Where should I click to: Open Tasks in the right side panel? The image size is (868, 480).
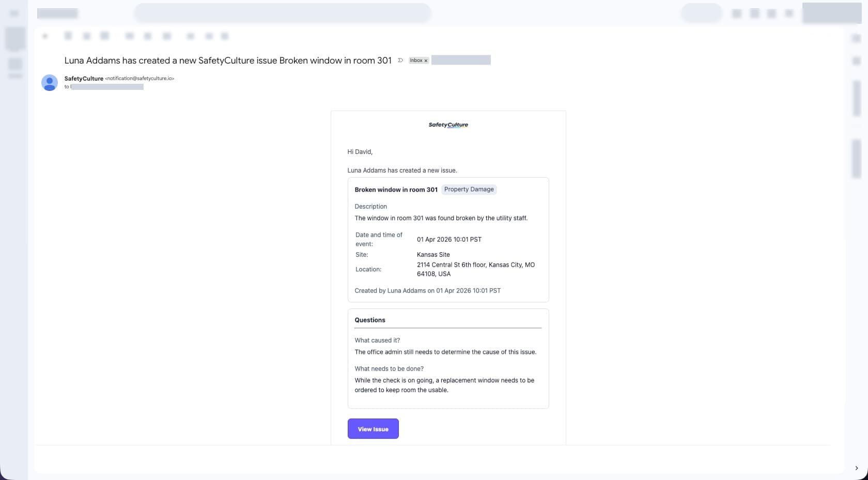tap(856, 98)
